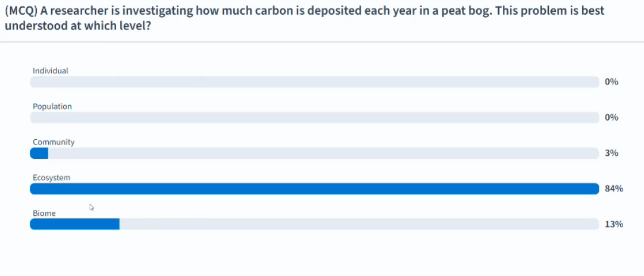Click the gray unfilled part of Biome bar
644x276 pixels.
(357, 224)
